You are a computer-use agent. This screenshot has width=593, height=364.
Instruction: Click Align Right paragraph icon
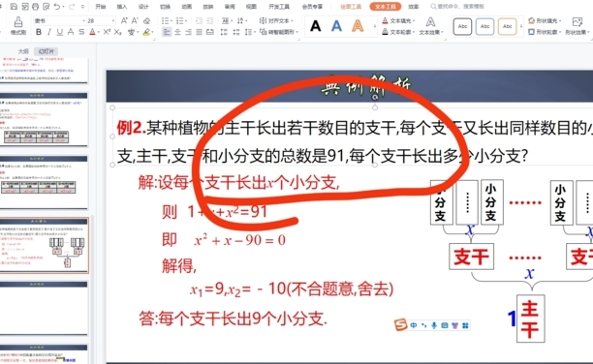click(x=188, y=32)
